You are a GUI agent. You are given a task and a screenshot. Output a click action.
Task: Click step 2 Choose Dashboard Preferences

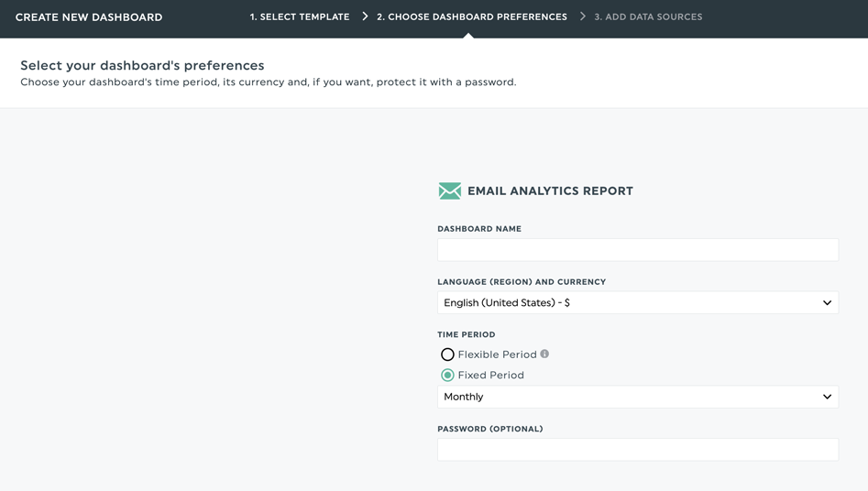click(x=472, y=17)
